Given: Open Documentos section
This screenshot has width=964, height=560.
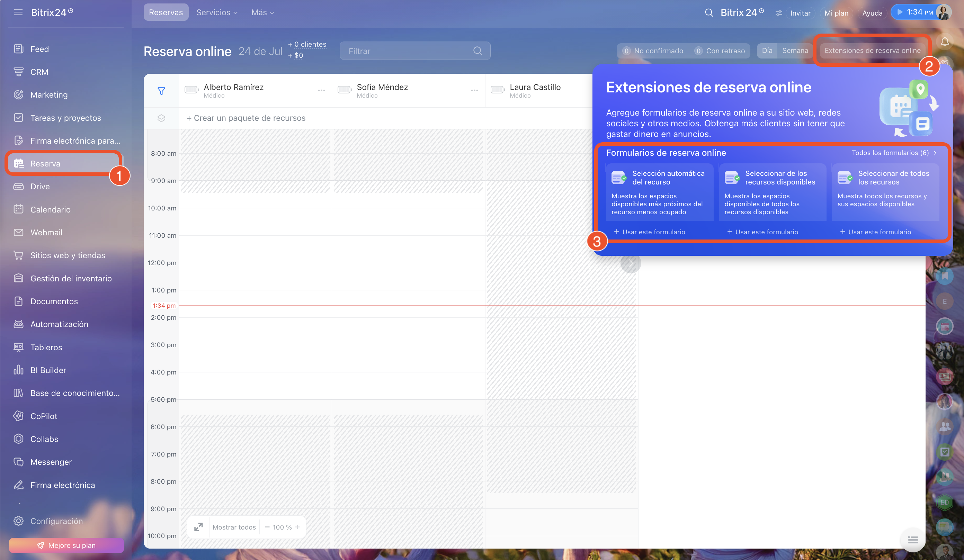Looking at the screenshot, I should pyautogui.click(x=54, y=301).
